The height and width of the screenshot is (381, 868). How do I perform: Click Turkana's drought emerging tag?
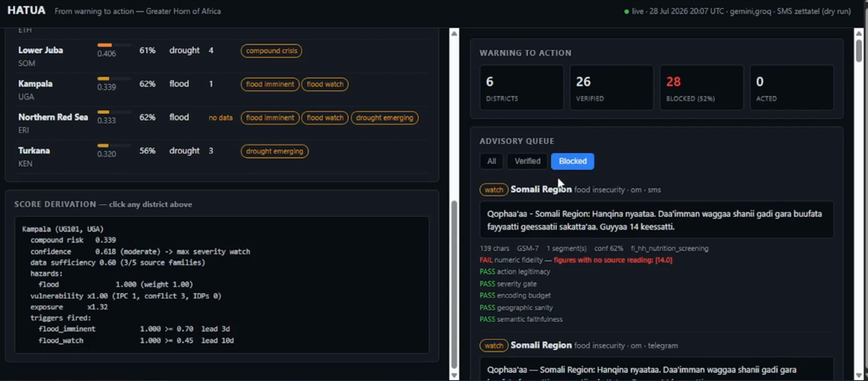coord(275,151)
